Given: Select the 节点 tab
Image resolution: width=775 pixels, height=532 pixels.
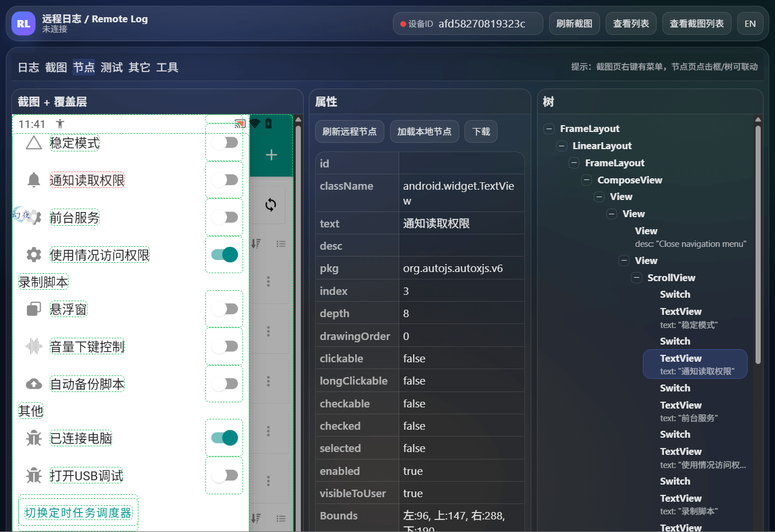Looking at the screenshot, I should (x=84, y=67).
